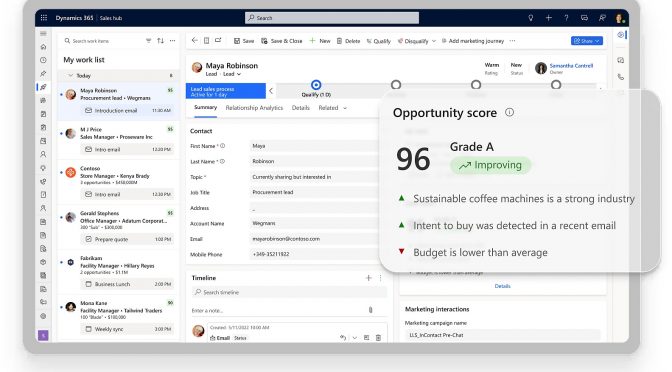The height and width of the screenshot is (372, 672).
Task: Switch to the Relationship Analytics tab
Action: (x=254, y=108)
